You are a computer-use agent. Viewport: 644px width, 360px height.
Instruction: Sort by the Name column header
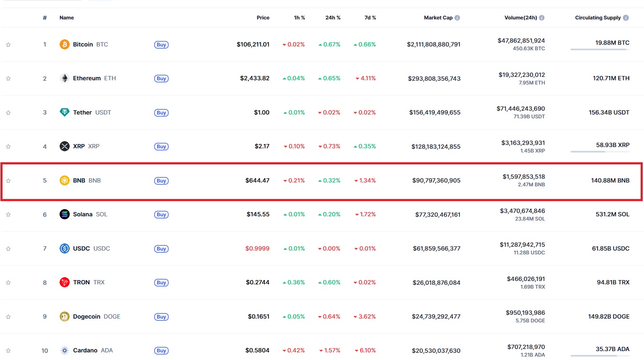click(x=67, y=18)
